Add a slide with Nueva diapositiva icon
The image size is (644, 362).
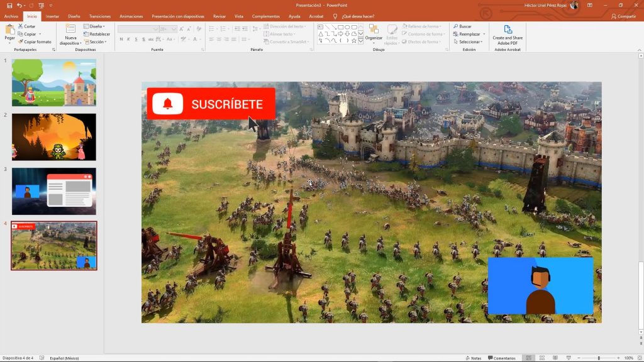click(70, 31)
